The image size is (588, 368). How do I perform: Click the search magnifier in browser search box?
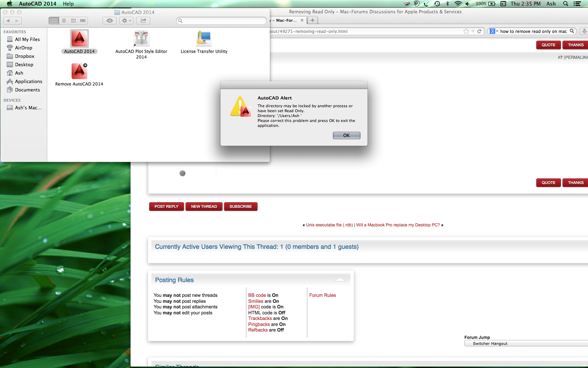pyautogui.click(x=572, y=31)
